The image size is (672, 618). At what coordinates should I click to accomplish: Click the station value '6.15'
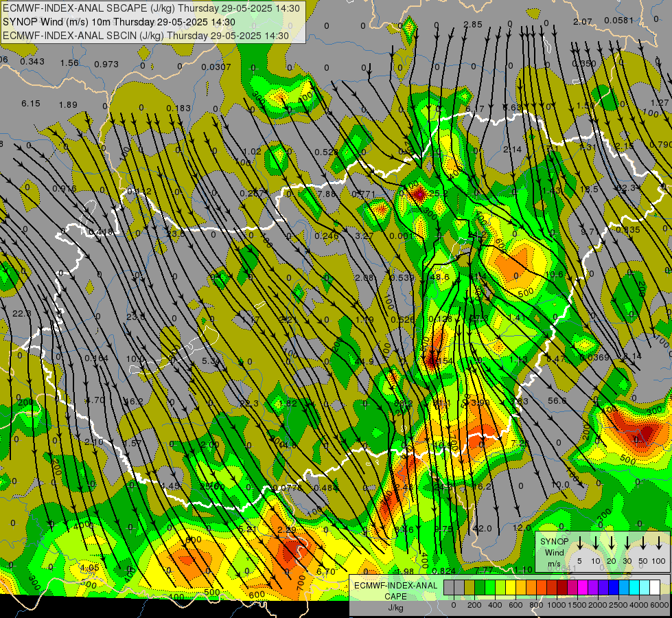tap(30, 104)
